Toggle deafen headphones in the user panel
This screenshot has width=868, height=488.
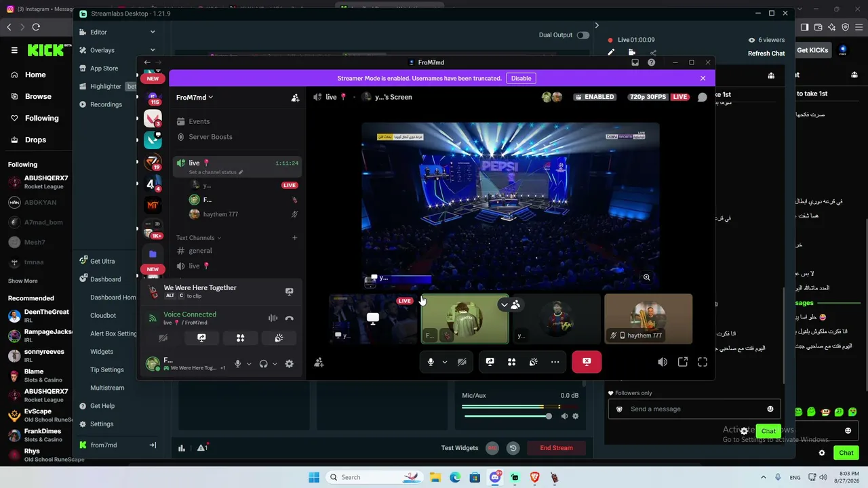(264, 364)
